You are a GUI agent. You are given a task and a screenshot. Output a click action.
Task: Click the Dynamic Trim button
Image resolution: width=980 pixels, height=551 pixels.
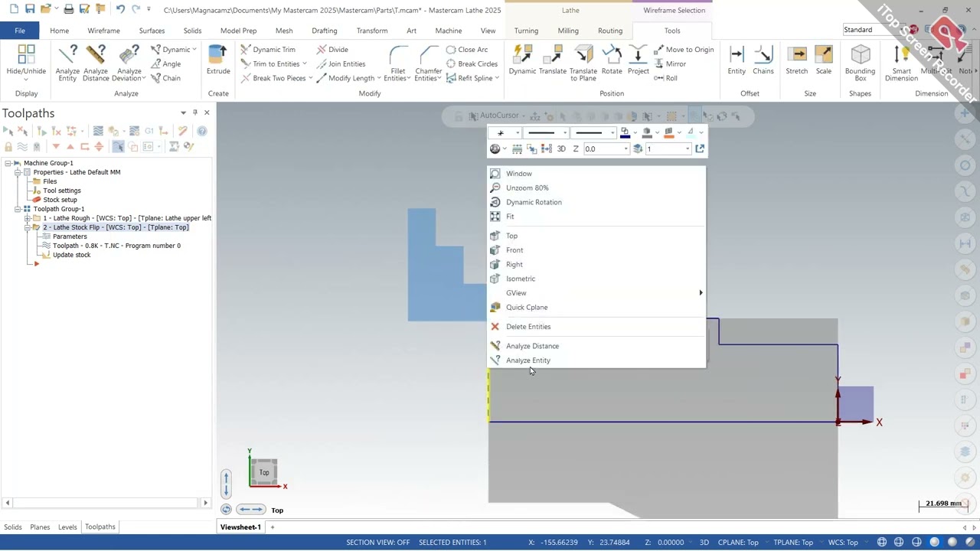point(268,50)
